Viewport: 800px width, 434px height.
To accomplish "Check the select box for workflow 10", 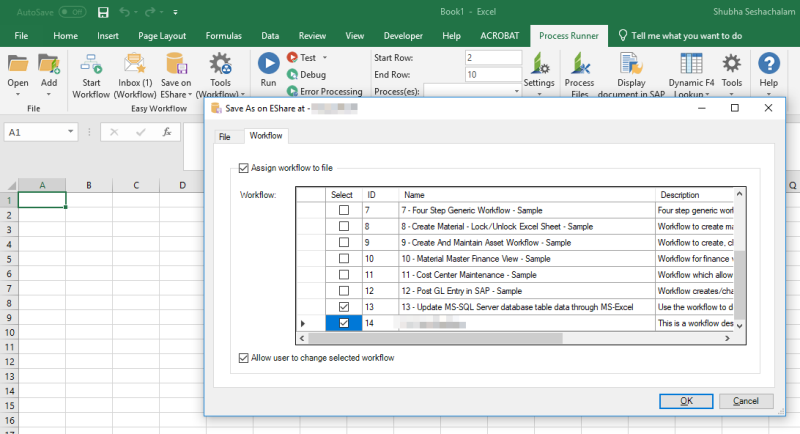I will click(344, 259).
